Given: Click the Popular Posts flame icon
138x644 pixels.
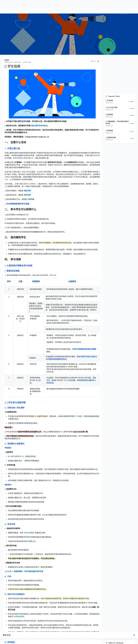Looking at the screenshot, I should click(106, 96).
